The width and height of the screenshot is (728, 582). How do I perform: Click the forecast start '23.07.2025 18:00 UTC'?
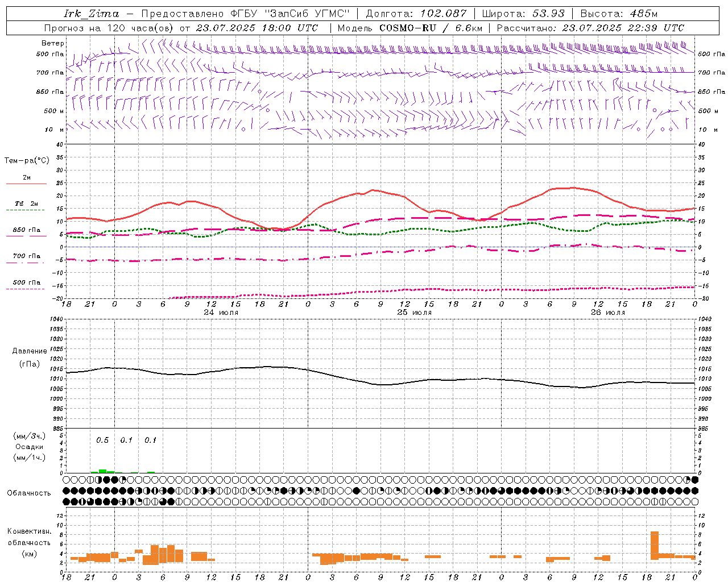click(x=257, y=28)
